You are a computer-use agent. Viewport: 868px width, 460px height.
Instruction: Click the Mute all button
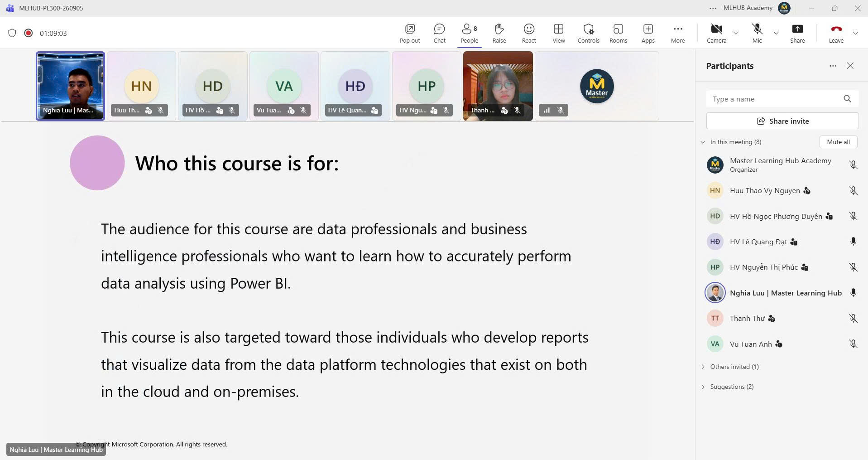click(838, 142)
